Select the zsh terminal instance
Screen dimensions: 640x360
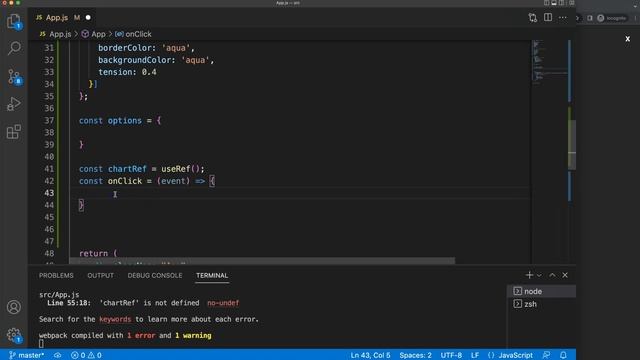(541, 304)
